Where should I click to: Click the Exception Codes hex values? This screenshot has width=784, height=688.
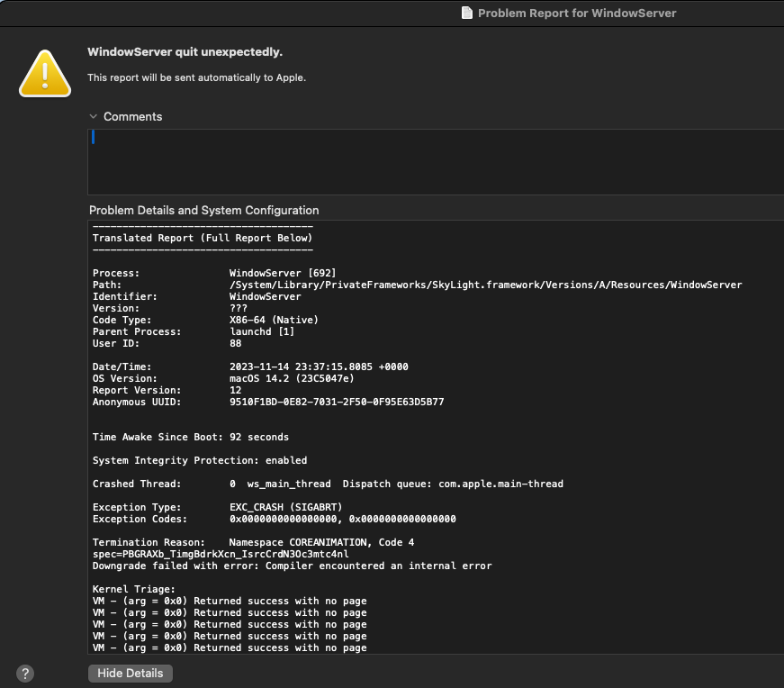pos(343,519)
